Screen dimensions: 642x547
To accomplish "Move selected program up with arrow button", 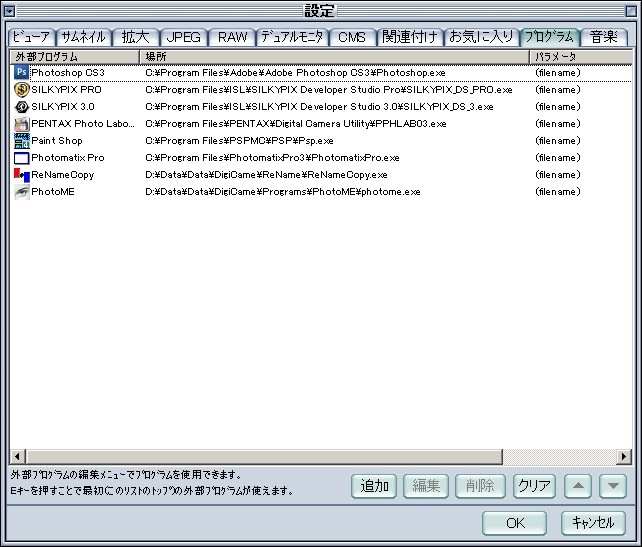I will [578, 486].
